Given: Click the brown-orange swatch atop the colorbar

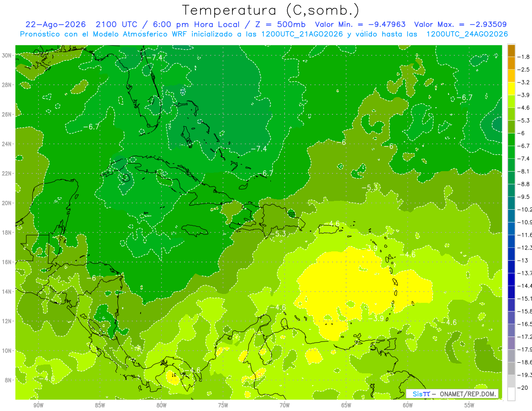Looking at the screenshot, I should 511,51.
